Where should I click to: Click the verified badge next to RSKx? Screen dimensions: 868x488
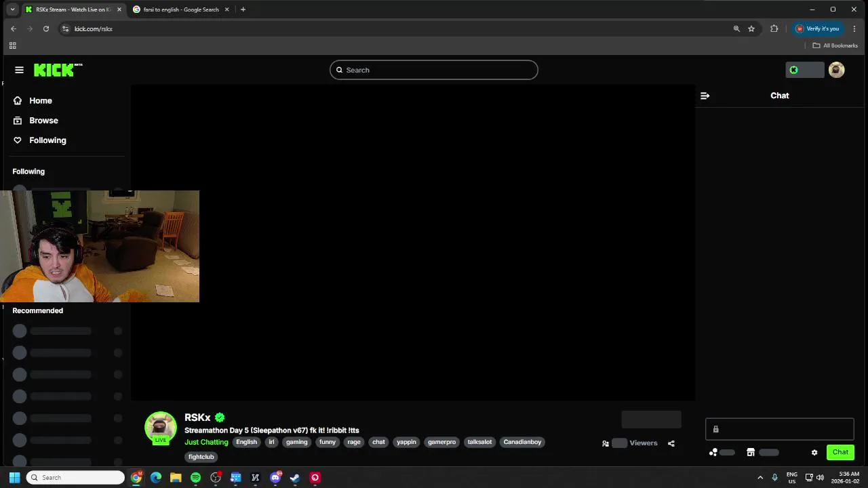(220, 418)
